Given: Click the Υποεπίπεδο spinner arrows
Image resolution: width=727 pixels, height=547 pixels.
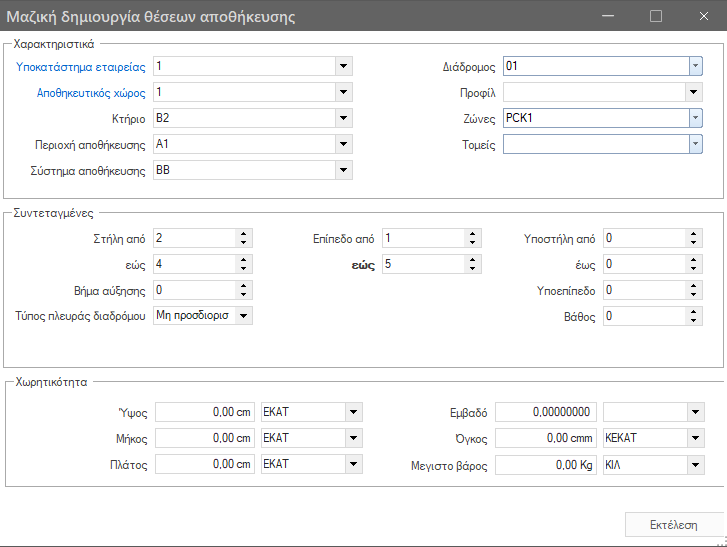Looking at the screenshot, I should coord(693,290).
